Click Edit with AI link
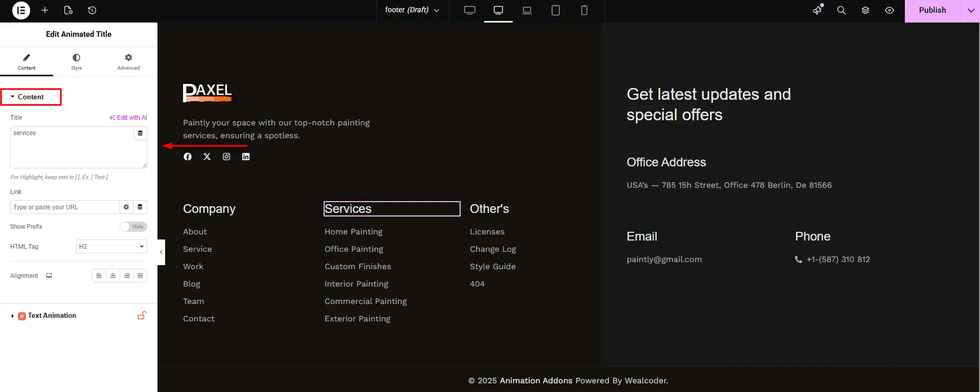The image size is (980, 392). coord(128,118)
